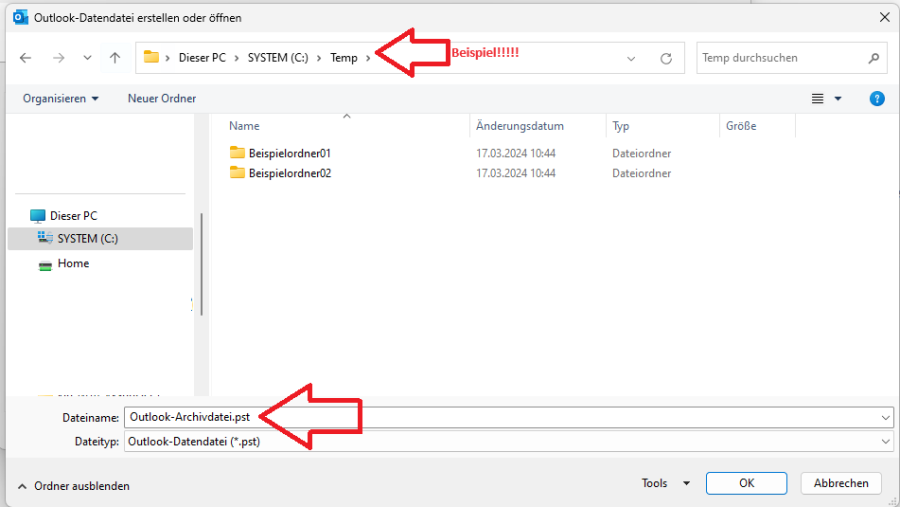Go up one folder level arrow
The width and height of the screenshot is (900, 507).
click(115, 58)
